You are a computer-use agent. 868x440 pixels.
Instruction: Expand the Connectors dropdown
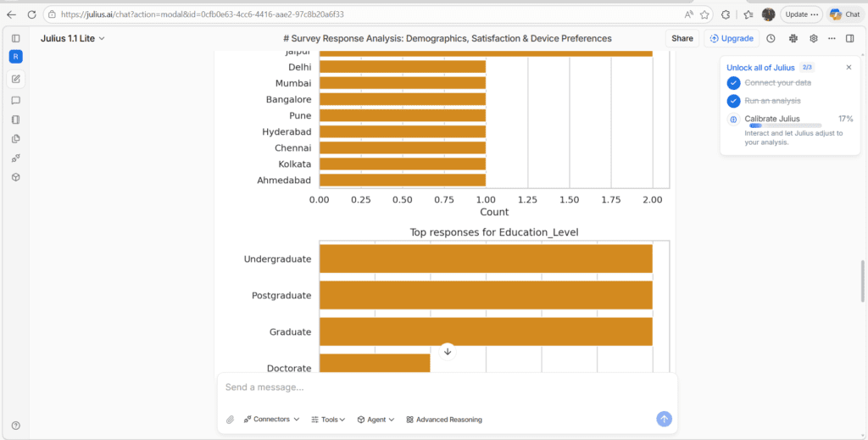click(272, 420)
